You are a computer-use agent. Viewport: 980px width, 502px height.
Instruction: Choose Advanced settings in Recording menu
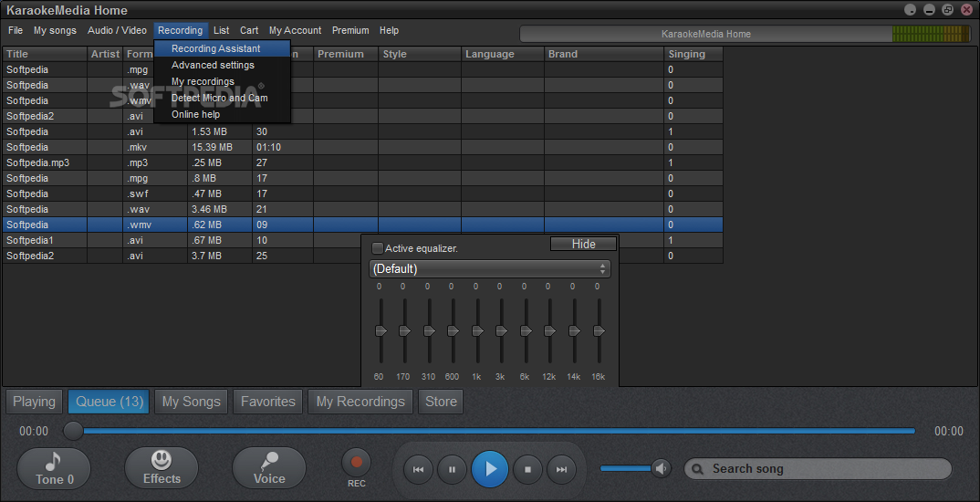pos(223,65)
